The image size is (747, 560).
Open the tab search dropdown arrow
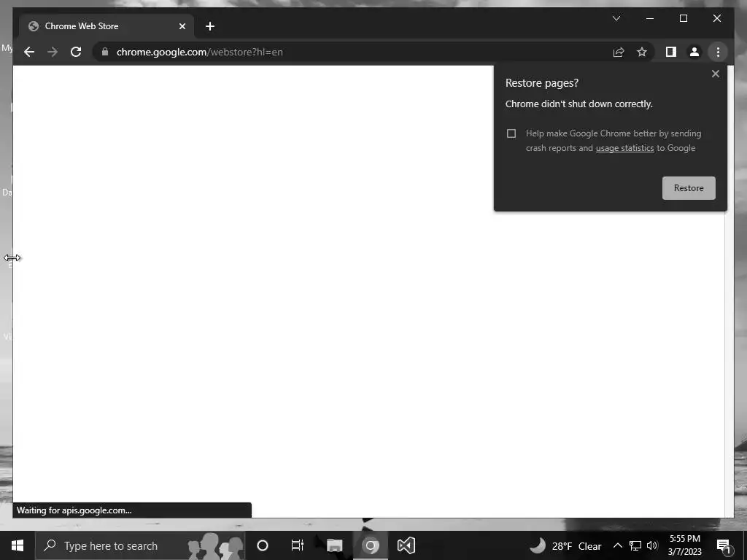coord(616,18)
